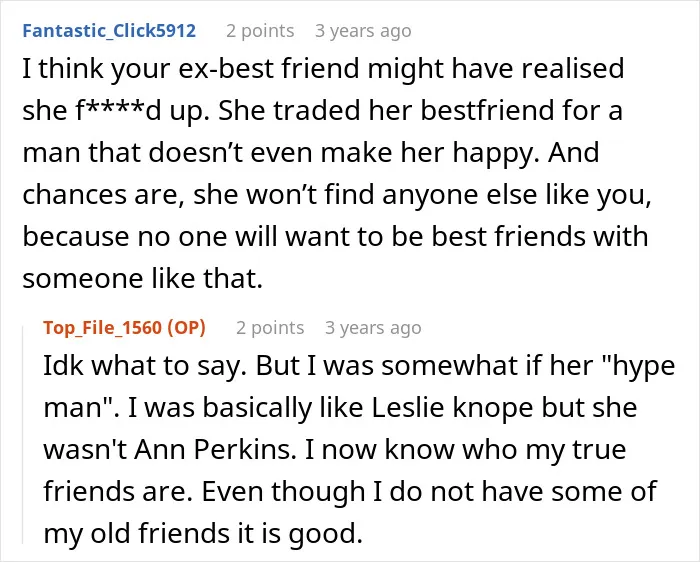
Task: Click the "2 points" score beside Top_File_1560
Action: (270, 328)
